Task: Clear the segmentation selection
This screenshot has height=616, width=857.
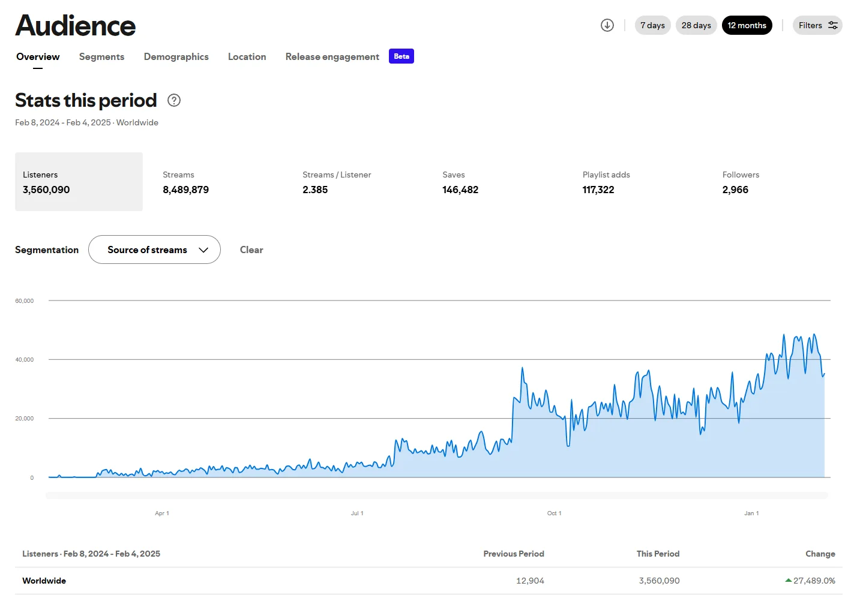Action: (x=251, y=250)
